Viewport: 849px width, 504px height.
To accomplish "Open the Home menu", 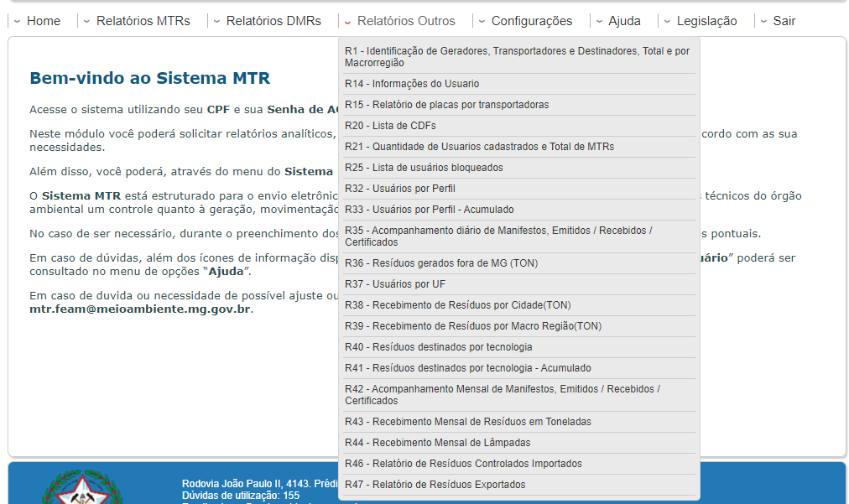I will [x=43, y=21].
